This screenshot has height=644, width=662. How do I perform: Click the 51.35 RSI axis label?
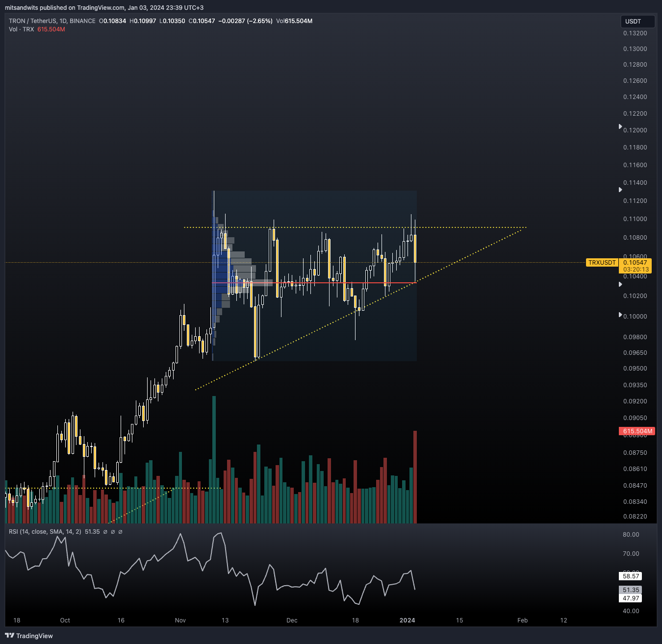(631, 590)
